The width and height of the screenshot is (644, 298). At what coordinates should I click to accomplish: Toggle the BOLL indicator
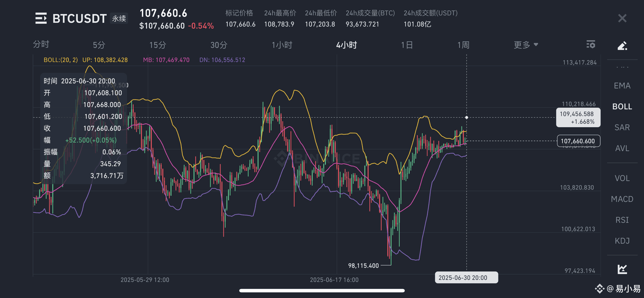point(622,107)
